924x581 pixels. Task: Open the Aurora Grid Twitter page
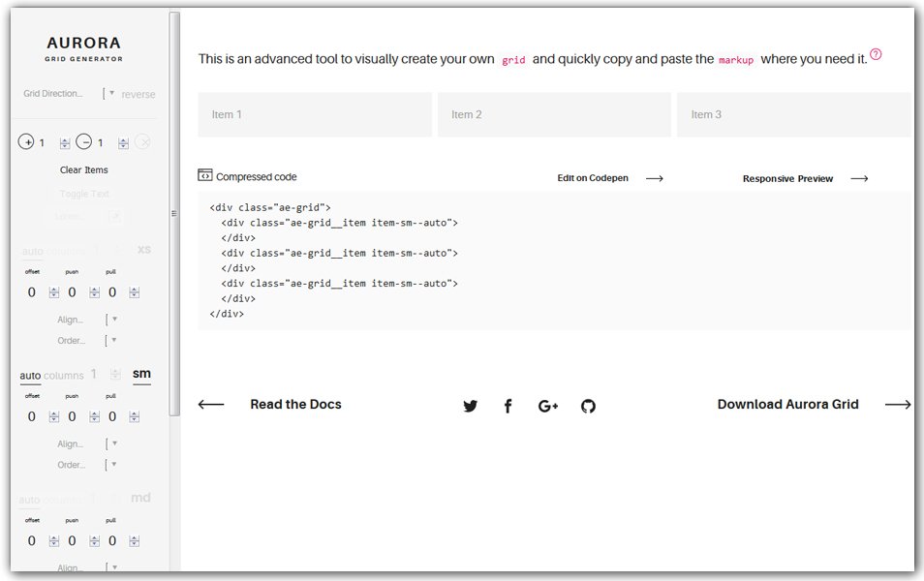click(471, 406)
